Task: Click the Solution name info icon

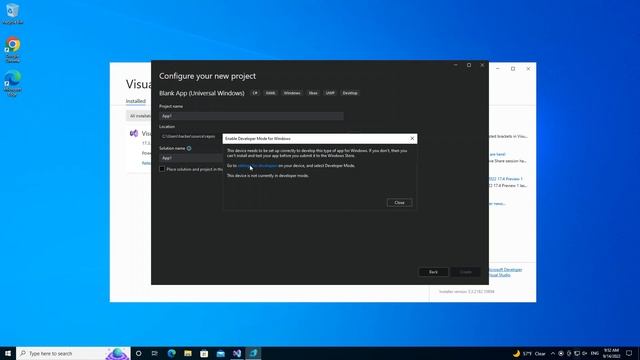Action: coord(189,148)
